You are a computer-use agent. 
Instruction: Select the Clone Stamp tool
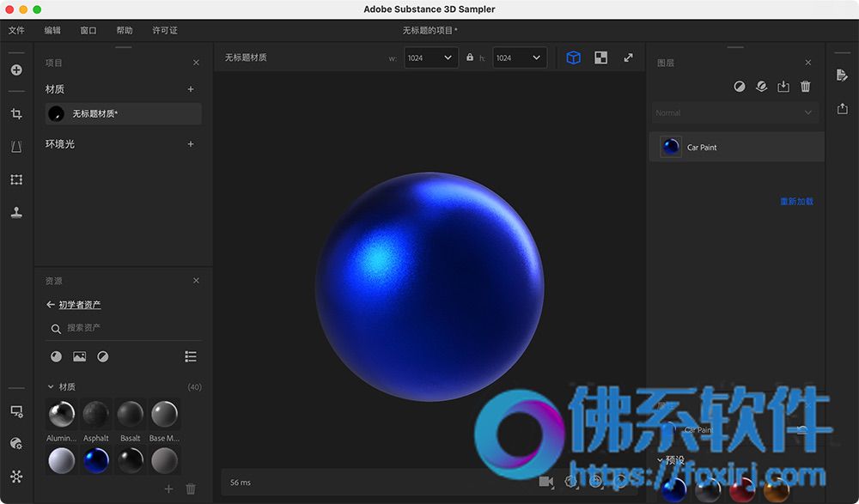(16, 213)
